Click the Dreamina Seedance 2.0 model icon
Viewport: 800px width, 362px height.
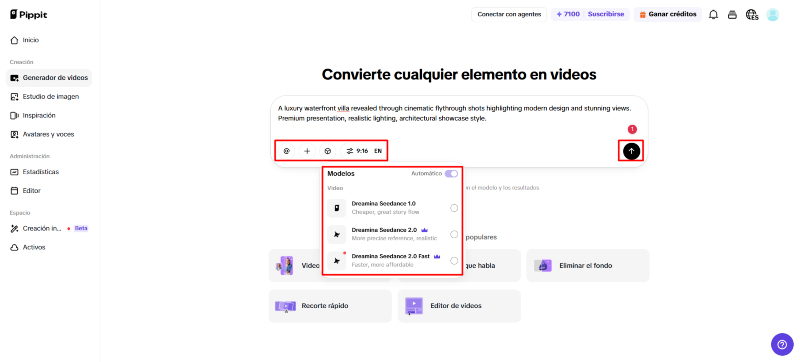point(337,235)
